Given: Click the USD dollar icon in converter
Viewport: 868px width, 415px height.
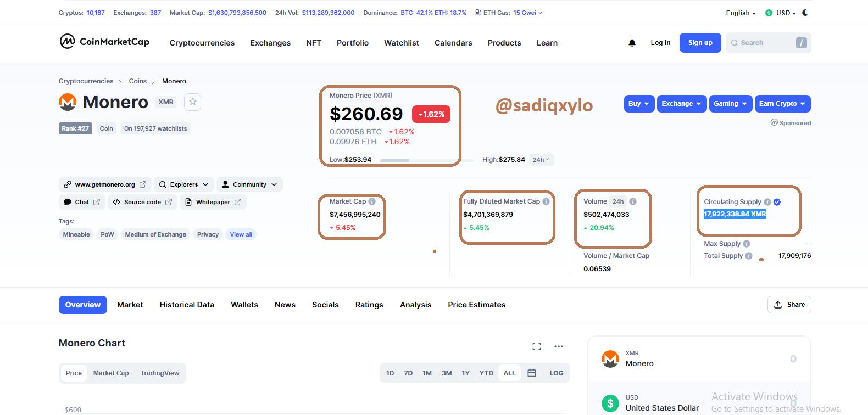Looking at the screenshot, I should (610, 403).
